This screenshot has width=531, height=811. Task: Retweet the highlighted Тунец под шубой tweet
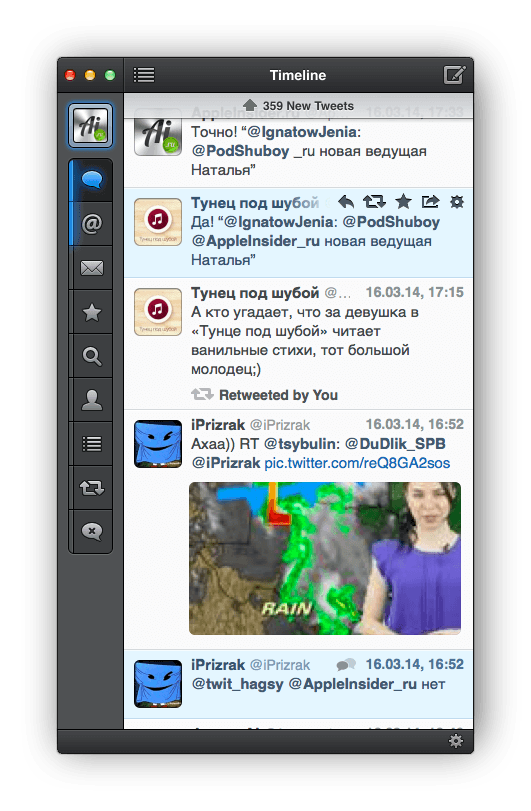(x=374, y=202)
